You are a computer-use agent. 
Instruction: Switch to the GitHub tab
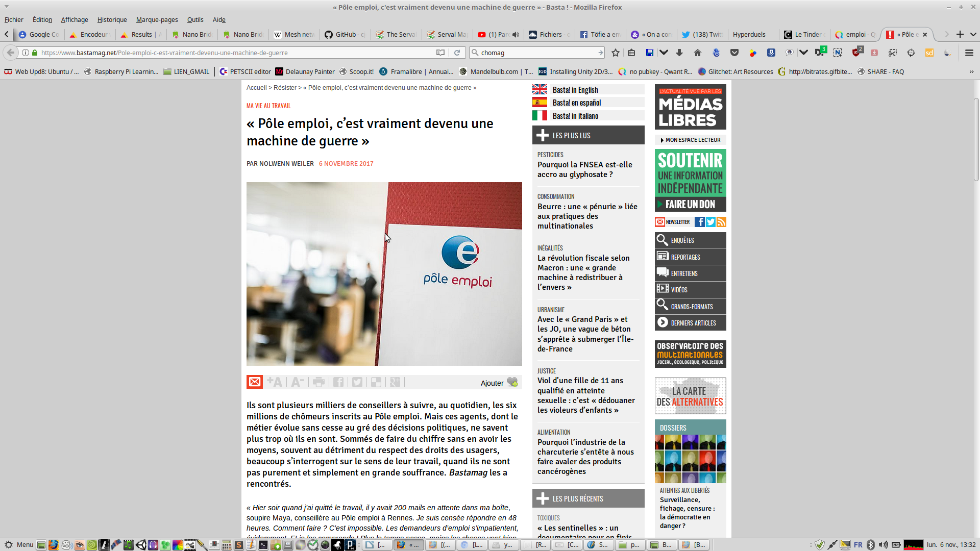point(346,35)
